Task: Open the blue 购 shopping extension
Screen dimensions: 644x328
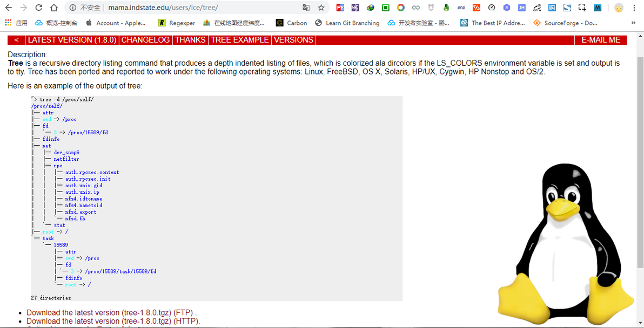Action: pyautogui.click(x=552, y=8)
